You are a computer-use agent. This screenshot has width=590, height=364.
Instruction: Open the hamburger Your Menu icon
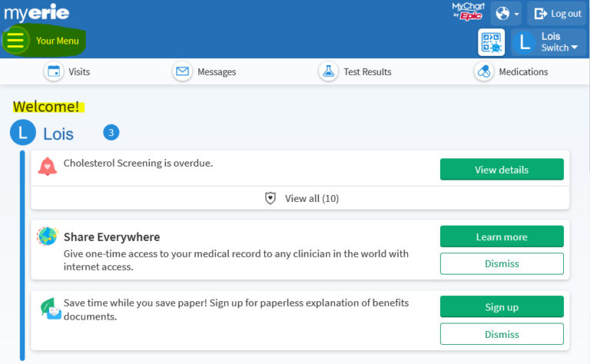15,41
